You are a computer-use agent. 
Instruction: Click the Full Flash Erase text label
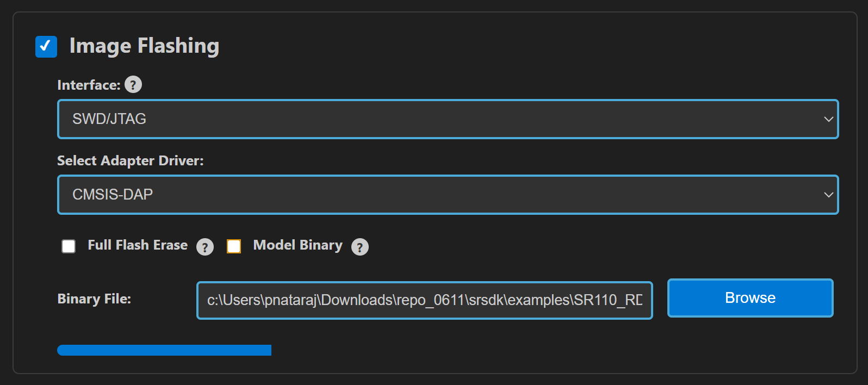(x=137, y=245)
